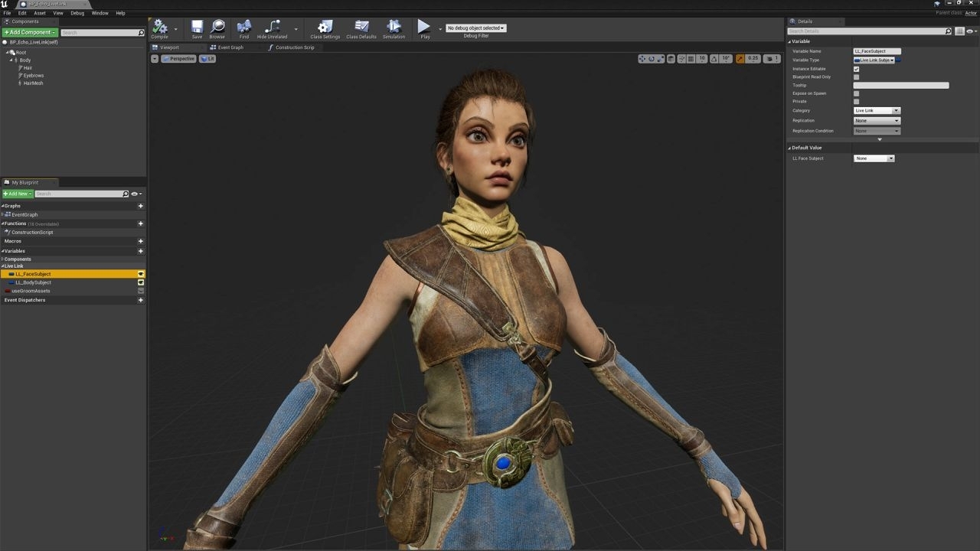Image resolution: width=980 pixels, height=551 pixels.
Task: Click Add Component button
Action: pos(30,32)
